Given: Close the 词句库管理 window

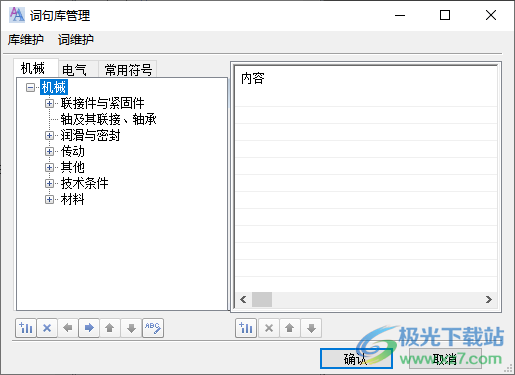Looking at the screenshot, I should pos(491,15).
